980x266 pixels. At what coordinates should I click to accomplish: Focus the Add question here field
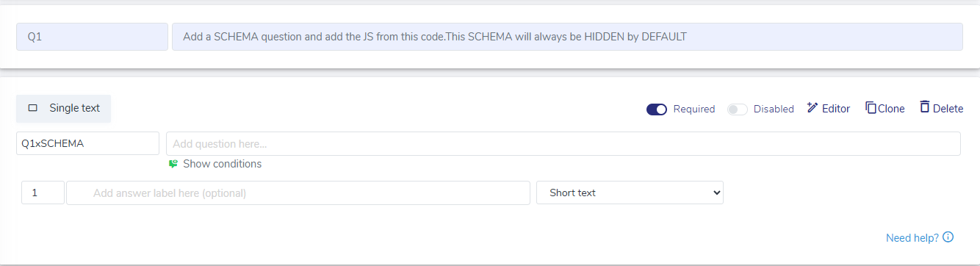coord(563,144)
